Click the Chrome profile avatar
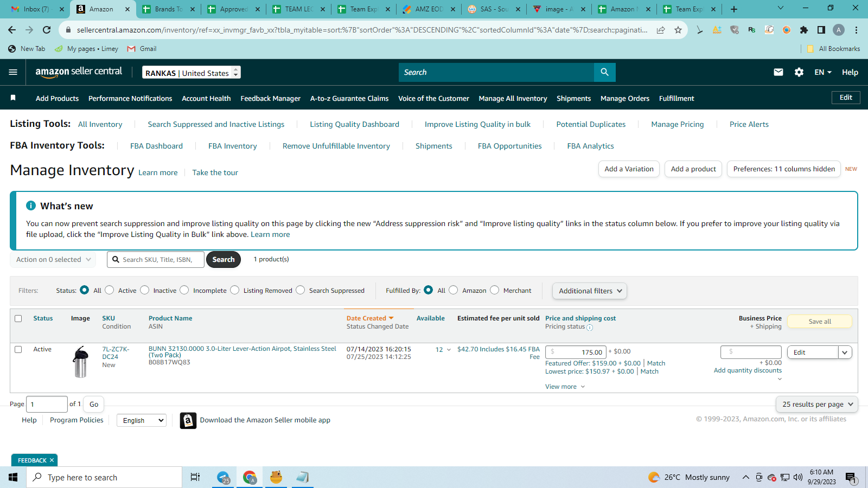 pos(839,30)
